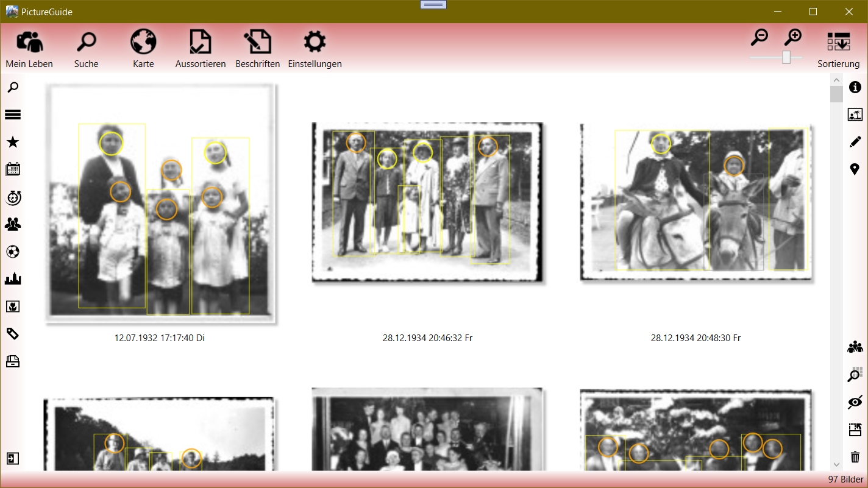Click the star favorites filter icon
Screen dimensions: 868x488
13,142
